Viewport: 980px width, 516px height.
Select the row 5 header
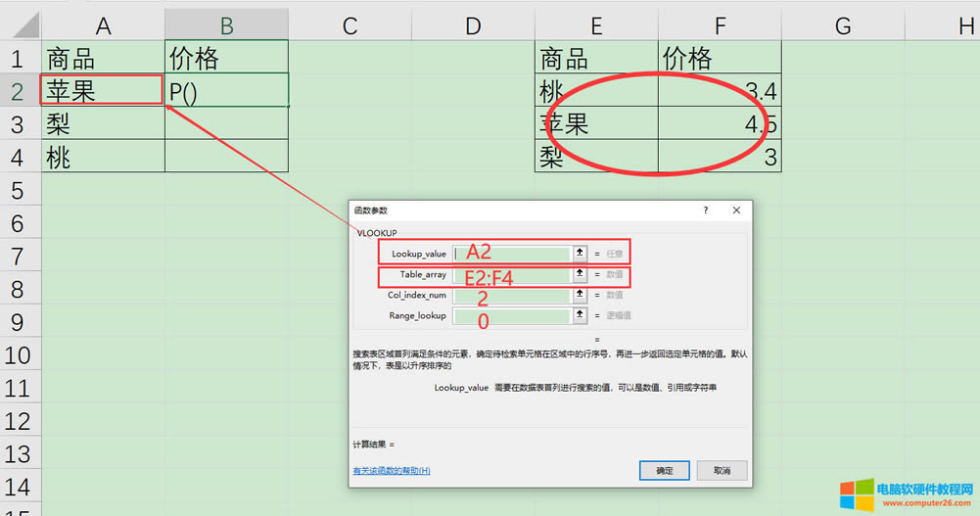pos(20,189)
